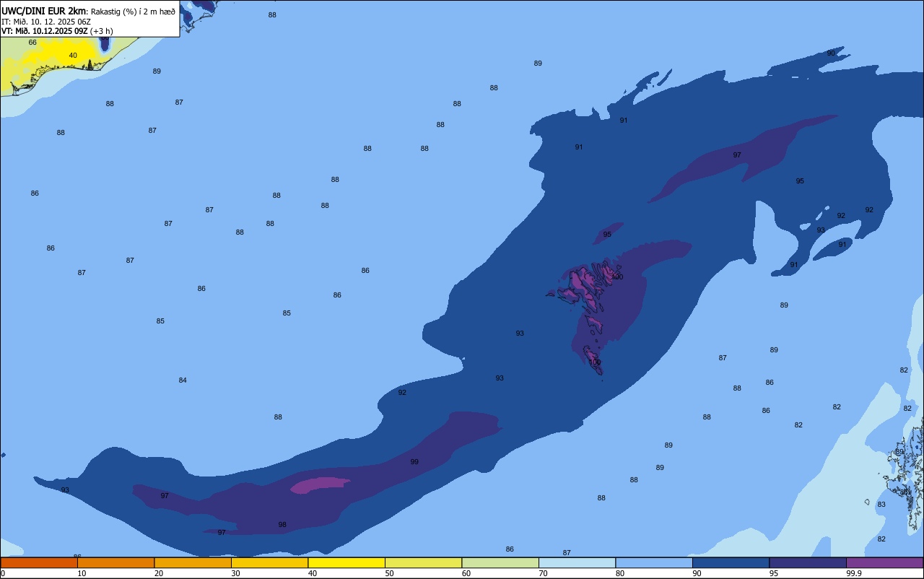Click the '70' legend scale label
The width and height of the screenshot is (924, 579).
pyautogui.click(x=543, y=573)
